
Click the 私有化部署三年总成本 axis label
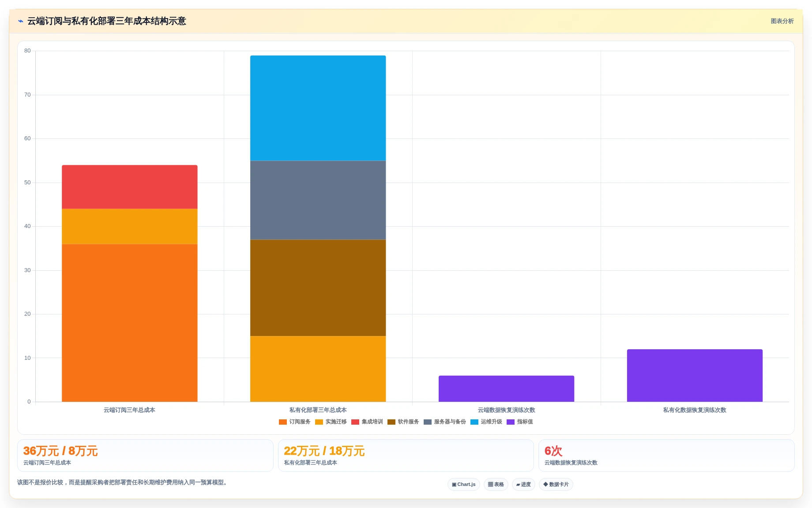click(318, 410)
